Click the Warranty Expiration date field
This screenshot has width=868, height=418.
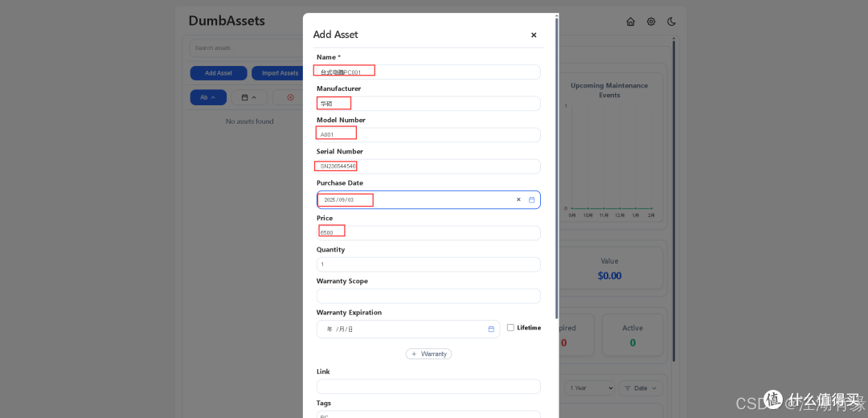[408, 329]
